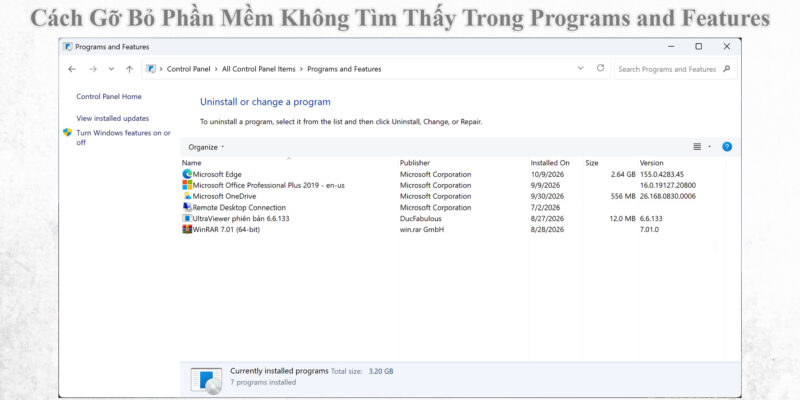
Task: Click the Search Programs and Features box
Action: click(676, 69)
